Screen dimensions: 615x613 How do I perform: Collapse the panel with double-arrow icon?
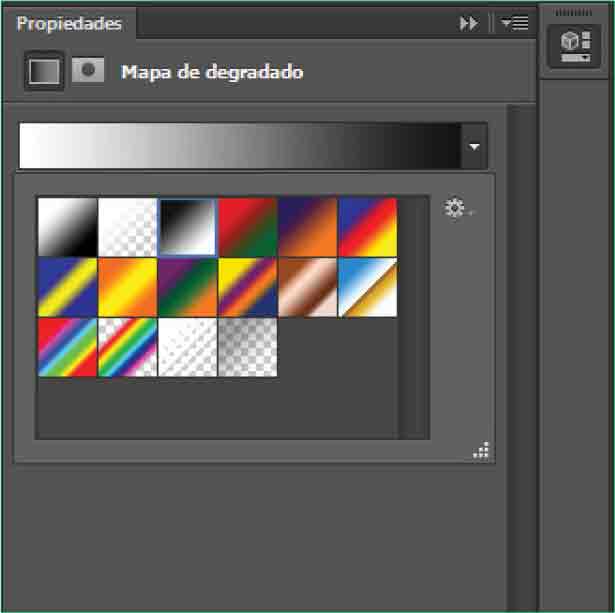pos(468,23)
